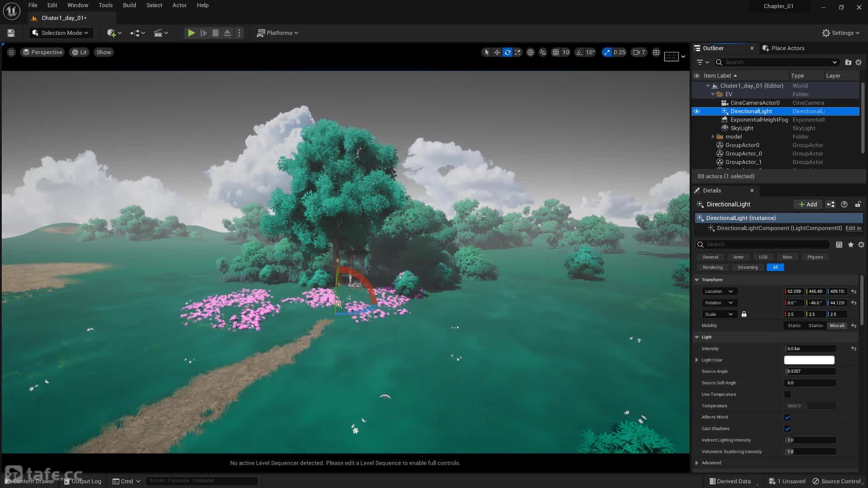Toggle world/local coordinate space globe
Screen dimensions: 868x488
(530, 52)
